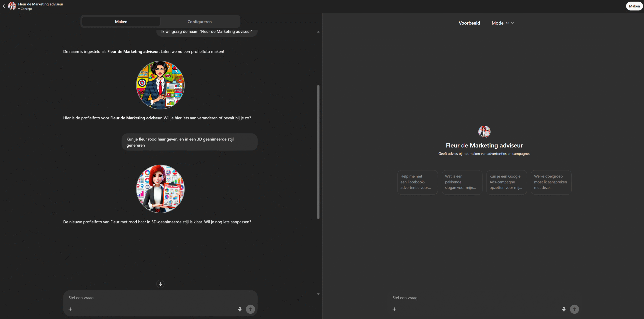Click the send arrow in the preview input

point(574,309)
